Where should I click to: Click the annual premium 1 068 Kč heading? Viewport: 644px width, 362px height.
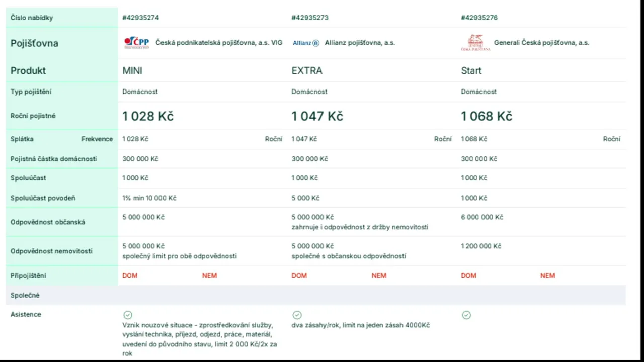coord(487,116)
